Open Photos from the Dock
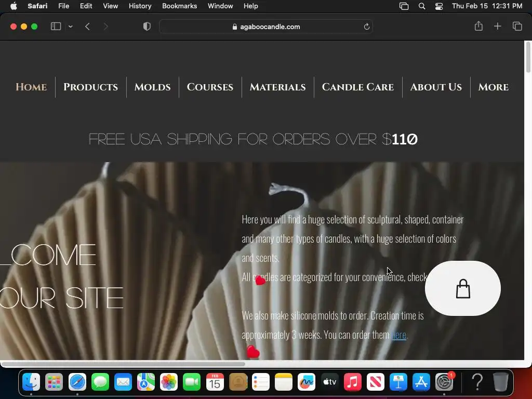The width and height of the screenshot is (532, 399). [169, 382]
